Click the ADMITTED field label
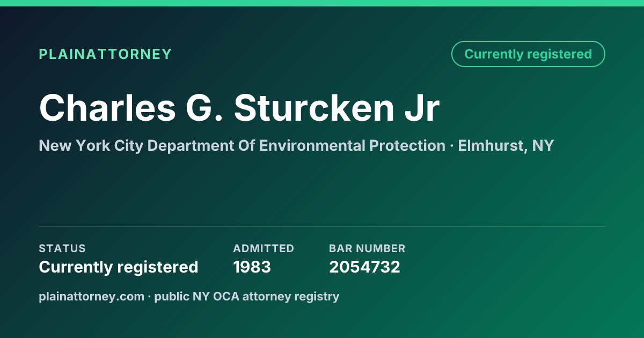Screen dimensions: 644x338 264,248
